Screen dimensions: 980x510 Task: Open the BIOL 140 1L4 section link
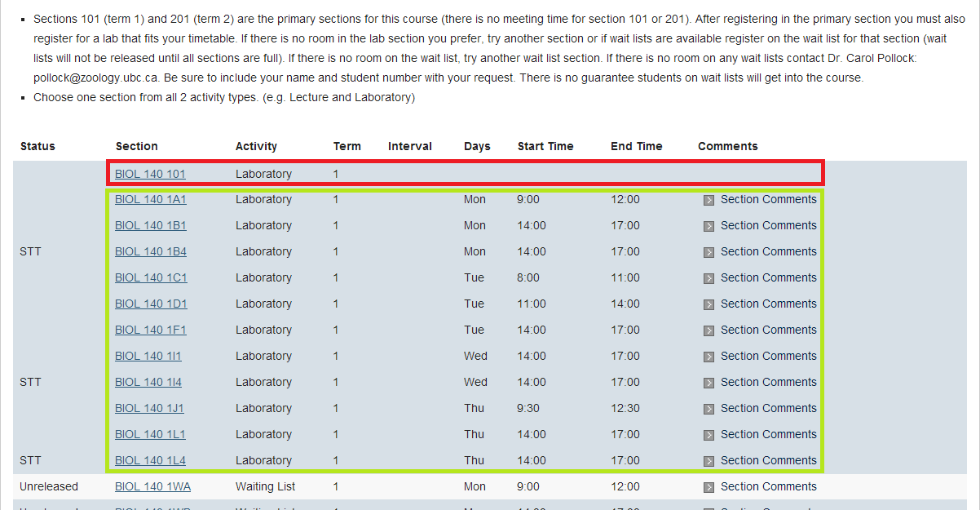(150, 460)
